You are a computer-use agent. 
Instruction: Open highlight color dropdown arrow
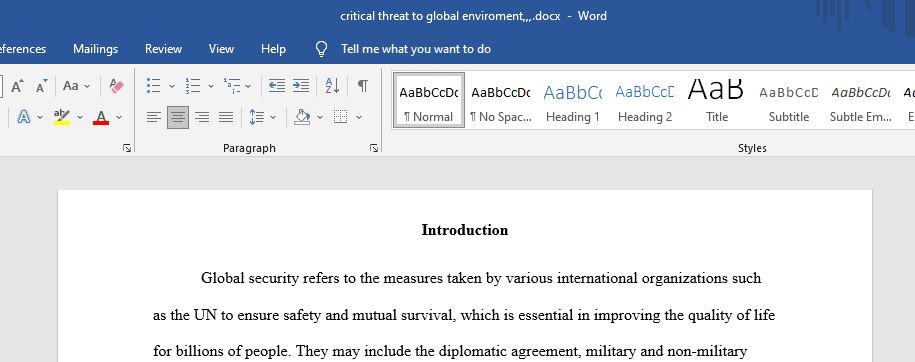click(80, 117)
